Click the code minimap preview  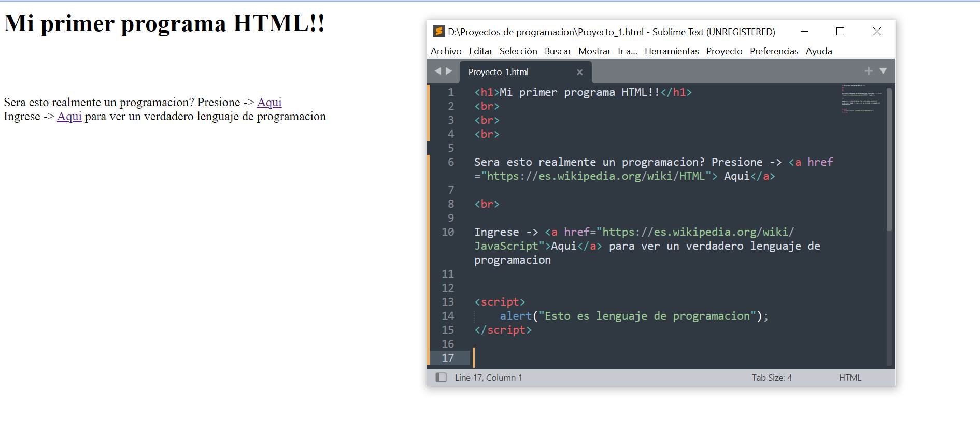tap(860, 98)
